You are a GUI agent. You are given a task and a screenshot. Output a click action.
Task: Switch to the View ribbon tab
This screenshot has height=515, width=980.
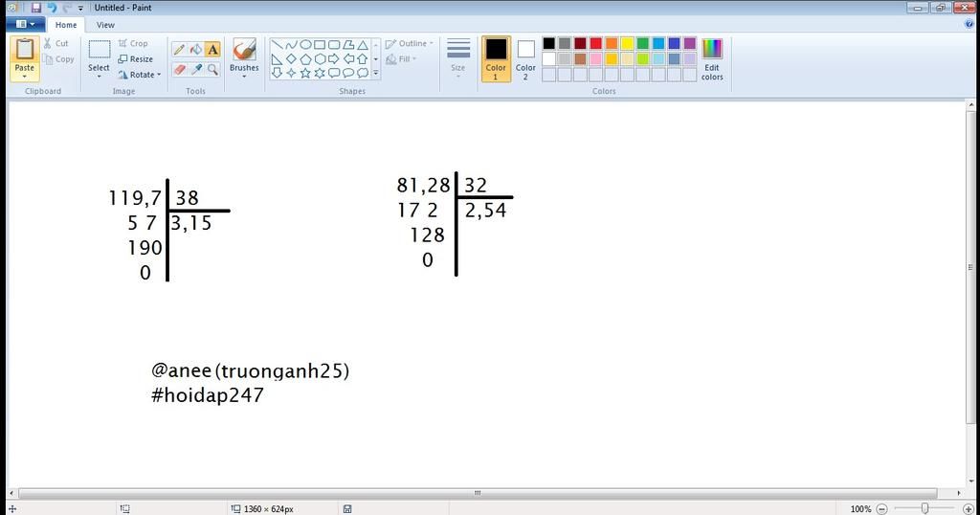(105, 25)
